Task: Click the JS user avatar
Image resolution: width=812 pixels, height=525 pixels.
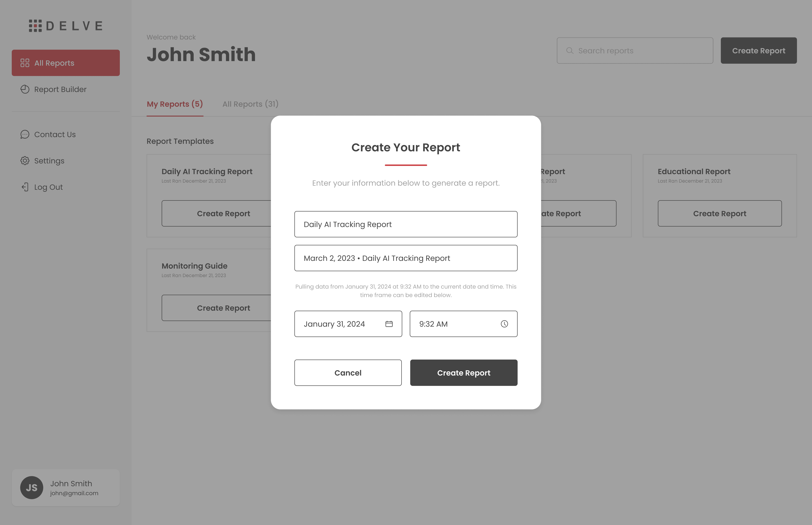Action: point(32,488)
